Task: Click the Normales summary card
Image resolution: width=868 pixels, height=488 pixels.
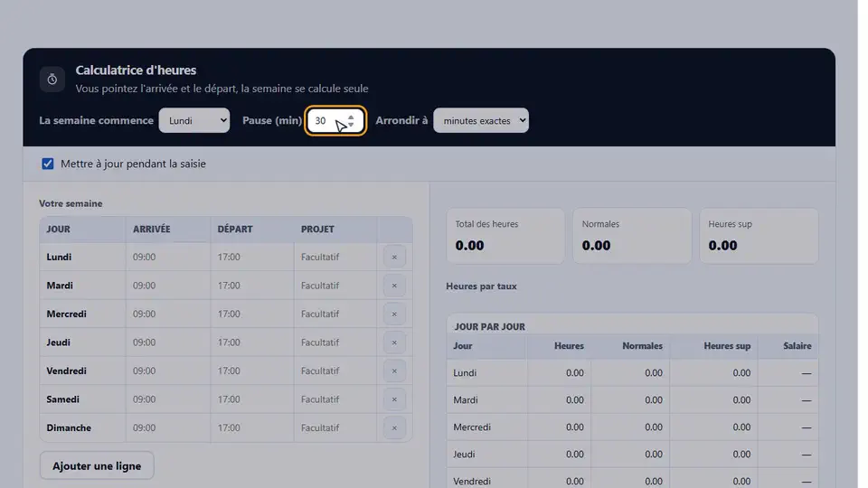Action: [x=632, y=236]
